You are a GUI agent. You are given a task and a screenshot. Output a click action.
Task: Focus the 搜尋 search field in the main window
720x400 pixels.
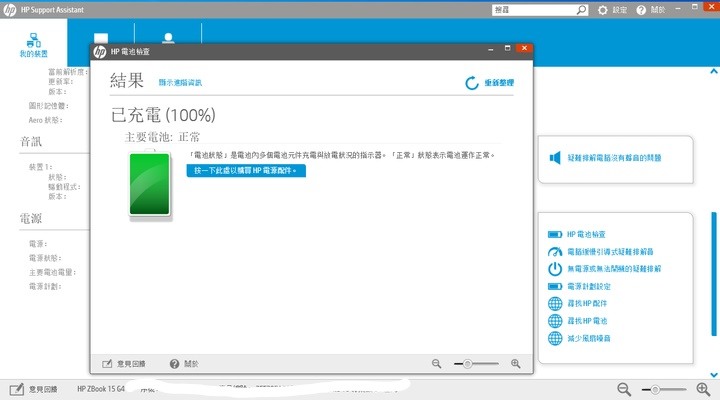pos(534,10)
